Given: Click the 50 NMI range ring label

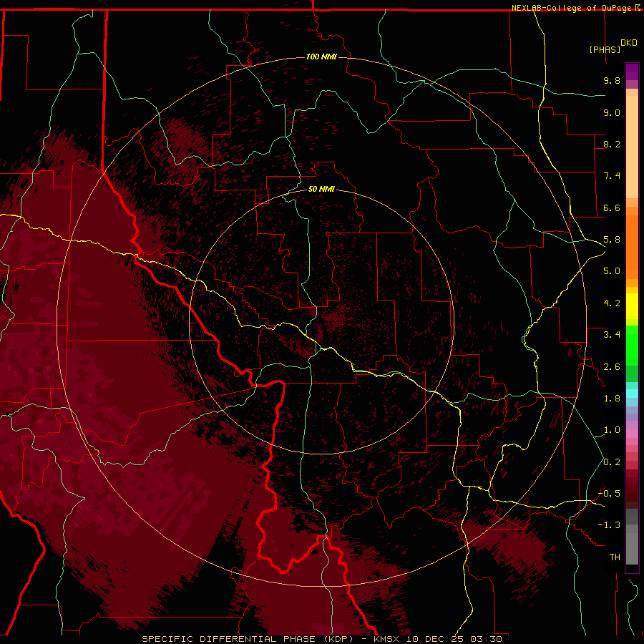Looking at the screenshot, I should click(321, 189).
